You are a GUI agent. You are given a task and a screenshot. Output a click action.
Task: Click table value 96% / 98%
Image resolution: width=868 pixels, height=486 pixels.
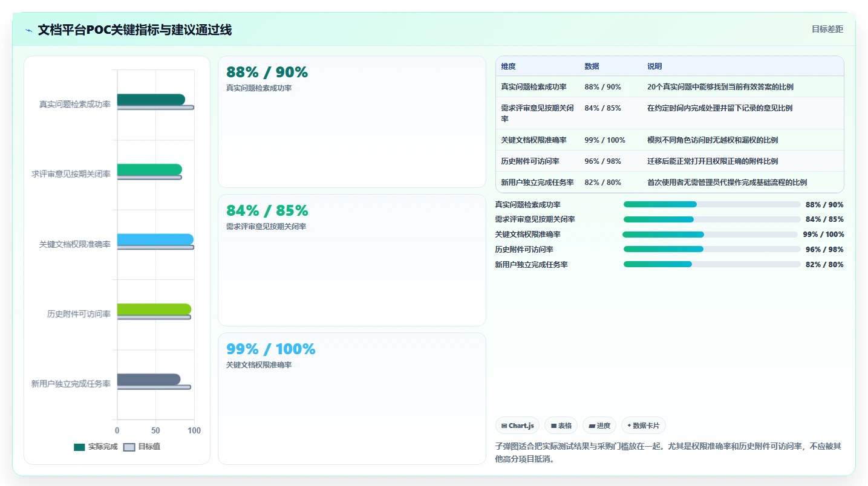tap(602, 161)
